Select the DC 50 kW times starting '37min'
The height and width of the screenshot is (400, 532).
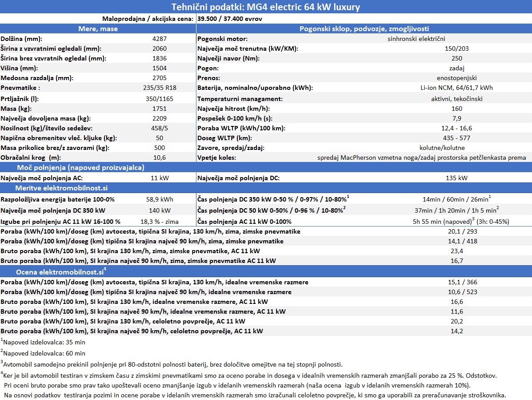(x=457, y=210)
